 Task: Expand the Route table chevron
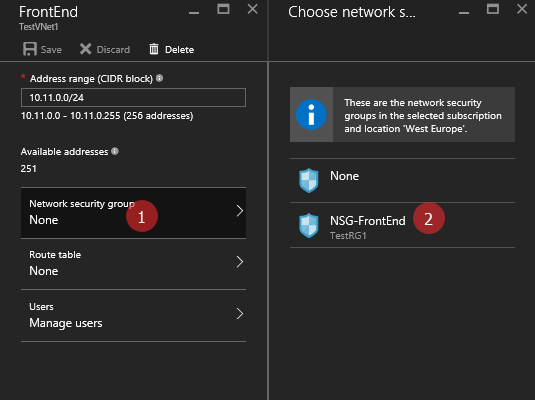pyautogui.click(x=240, y=262)
